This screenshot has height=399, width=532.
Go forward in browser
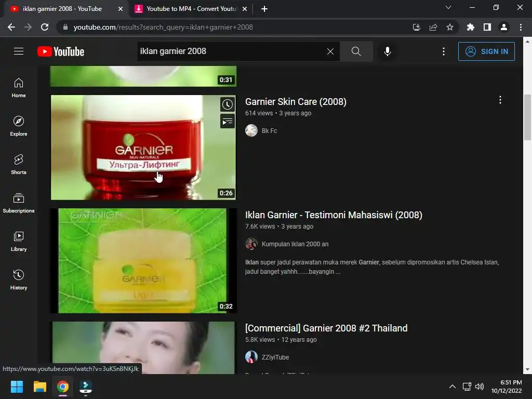28,27
